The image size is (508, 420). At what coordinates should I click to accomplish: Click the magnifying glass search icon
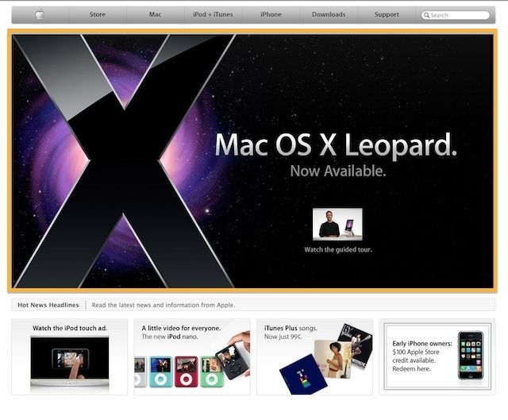click(x=427, y=15)
